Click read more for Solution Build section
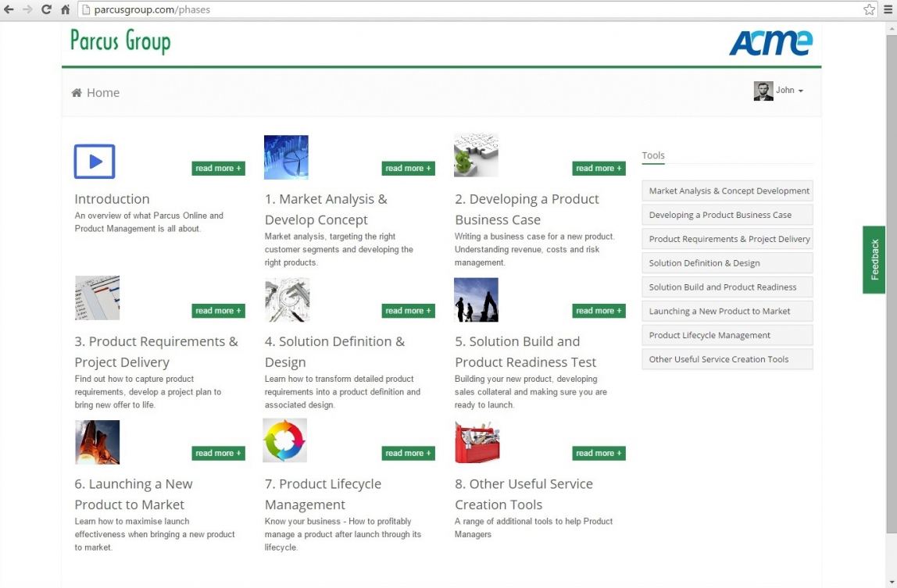 (599, 311)
